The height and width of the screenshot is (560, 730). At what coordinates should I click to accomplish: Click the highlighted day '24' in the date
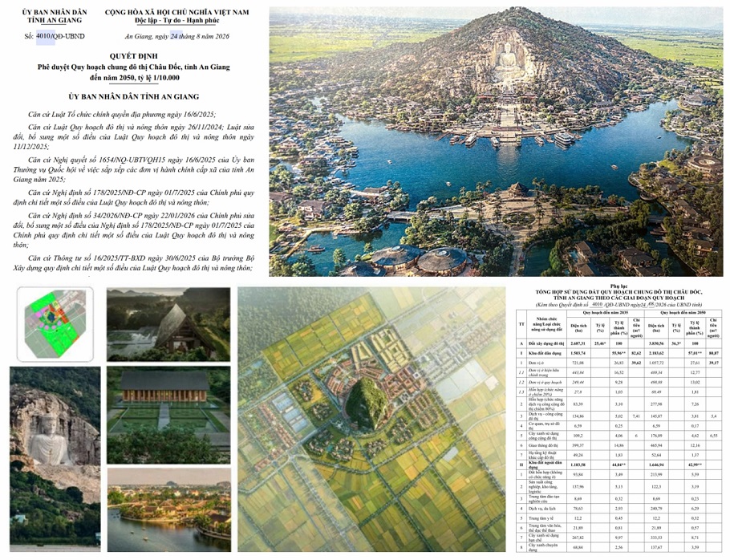(x=175, y=36)
